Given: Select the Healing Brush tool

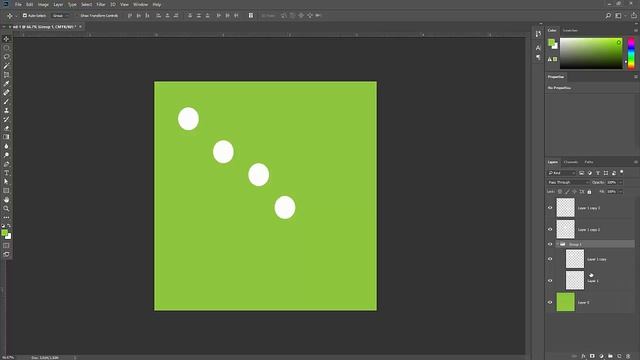Looking at the screenshot, I should [6, 93].
